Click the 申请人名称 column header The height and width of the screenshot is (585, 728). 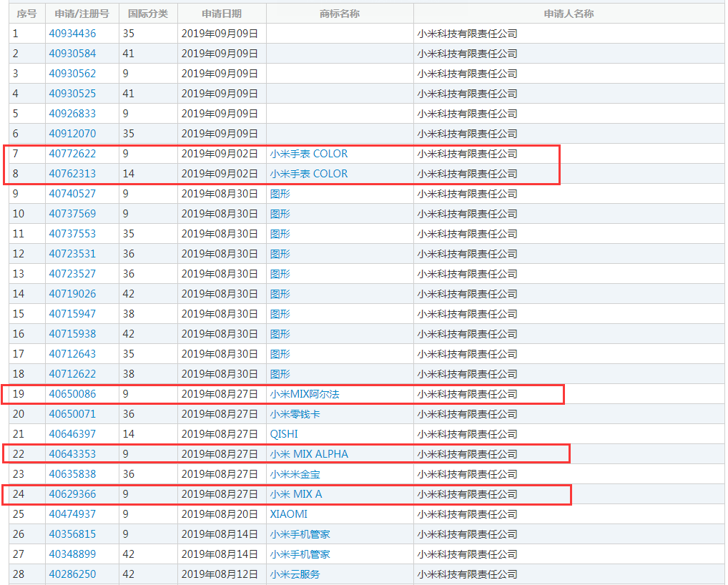click(569, 14)
